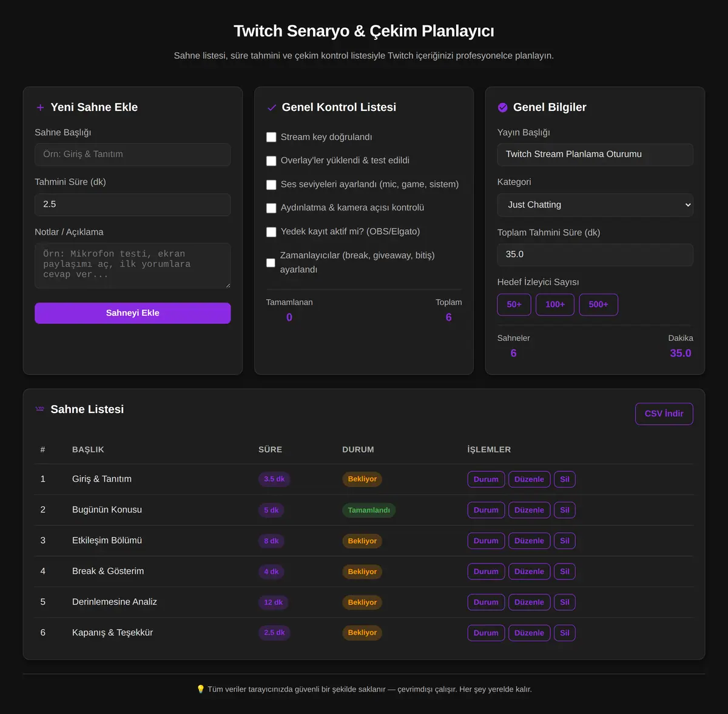Pick the 500+ viewer target
Viewport: 728px width, 714px height.
[598, 305]
